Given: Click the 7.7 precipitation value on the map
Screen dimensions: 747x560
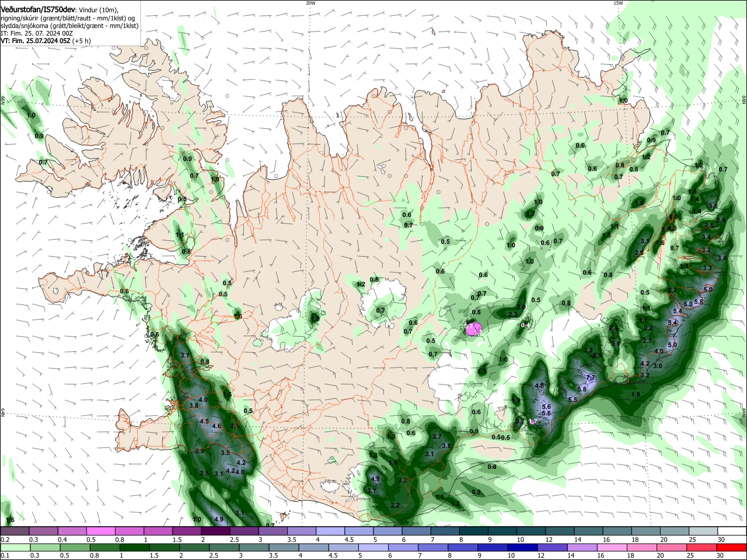Looking at the screenshot, I should click(x=591, y=377).
